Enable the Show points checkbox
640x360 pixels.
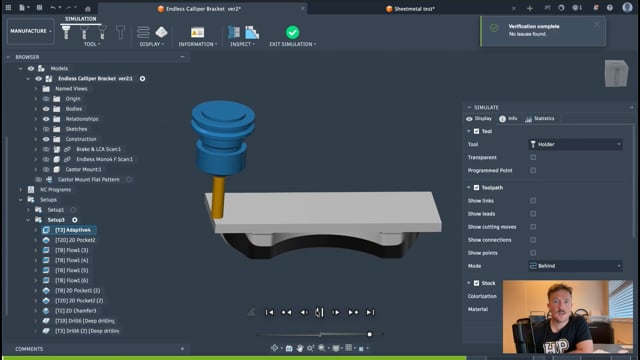pos(533,253)
